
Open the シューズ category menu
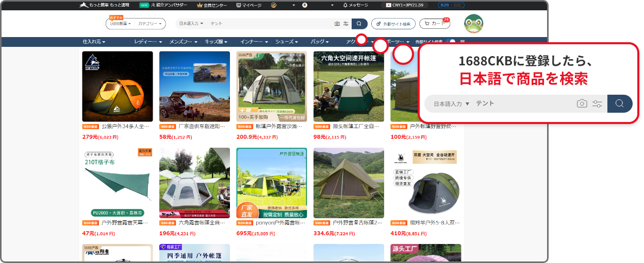[x=287, y=42]
